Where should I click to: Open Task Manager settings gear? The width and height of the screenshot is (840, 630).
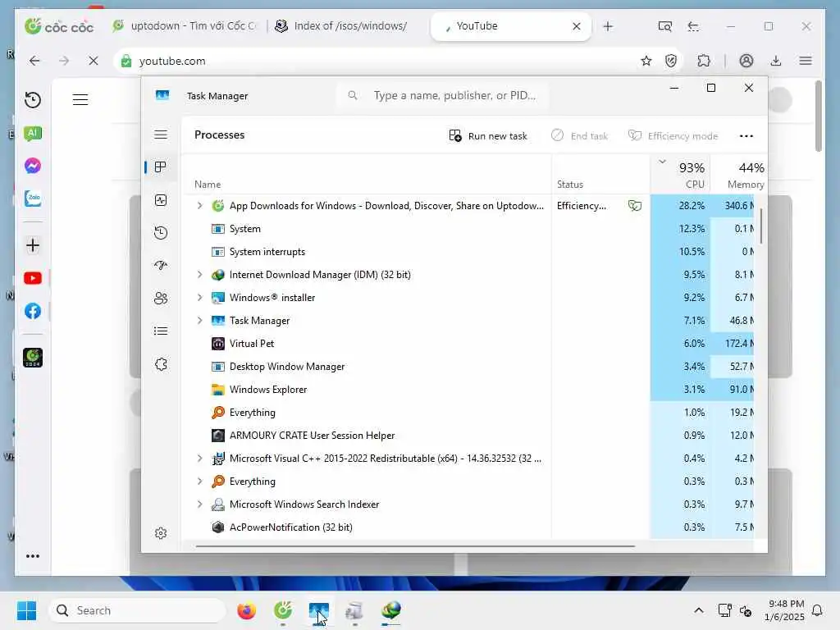(161, 533)
